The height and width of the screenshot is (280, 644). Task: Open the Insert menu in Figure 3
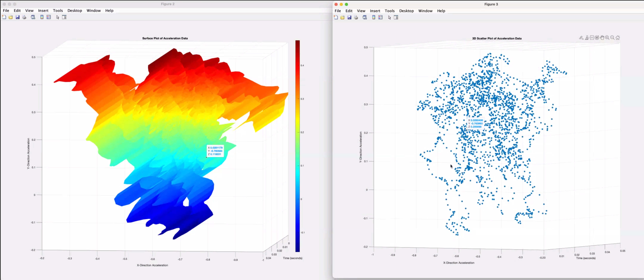375,11
